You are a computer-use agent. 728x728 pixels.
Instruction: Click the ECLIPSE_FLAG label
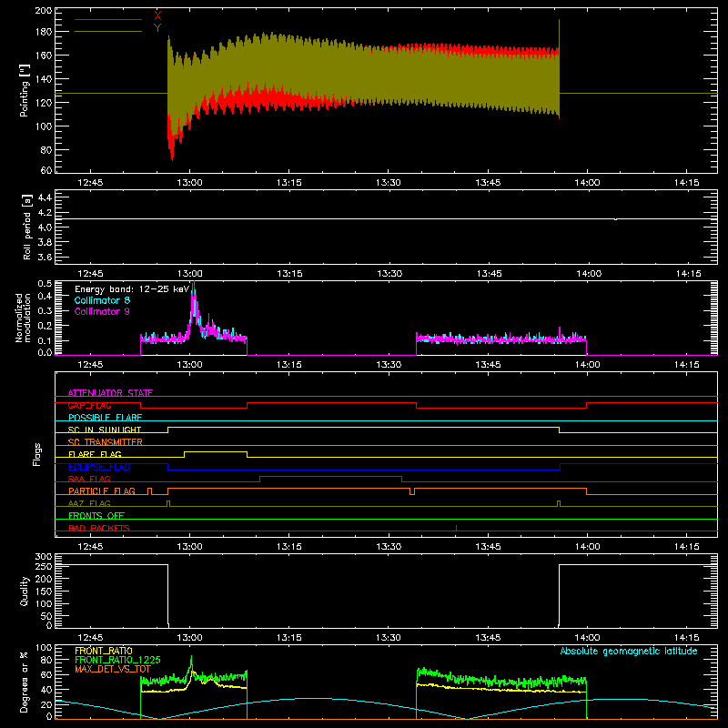click(x=99, y=467)
